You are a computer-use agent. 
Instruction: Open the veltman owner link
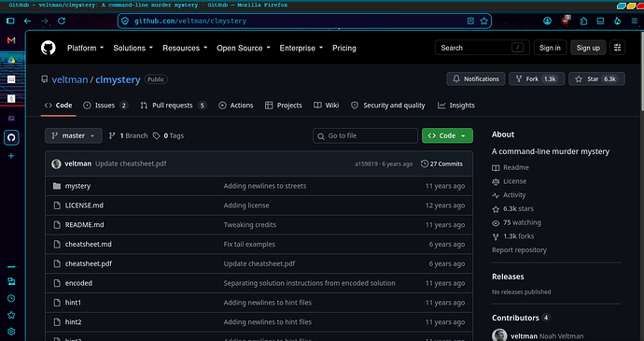coord(70,79)
